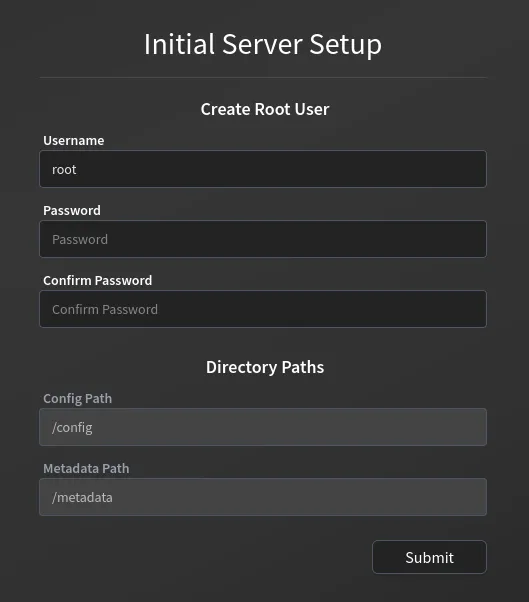Click the Username label

point(74,141)
